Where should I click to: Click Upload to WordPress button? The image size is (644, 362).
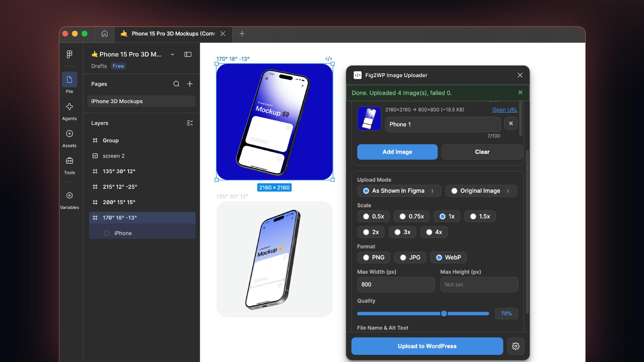pyautogui.click(x=427, y=346)
